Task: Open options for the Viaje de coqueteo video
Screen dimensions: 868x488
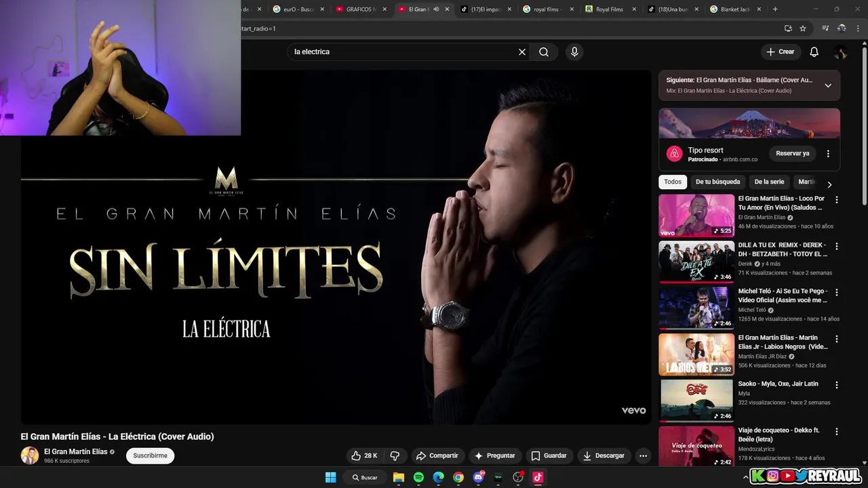Action: point(836,431)
